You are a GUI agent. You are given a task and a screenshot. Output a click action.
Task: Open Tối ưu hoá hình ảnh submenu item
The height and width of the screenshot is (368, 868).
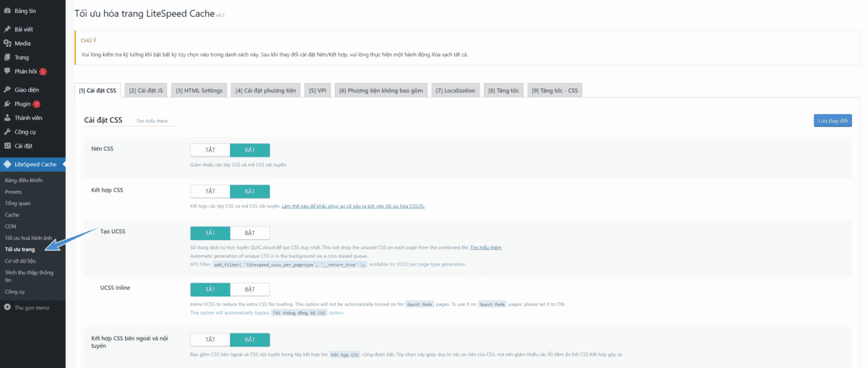29,238
